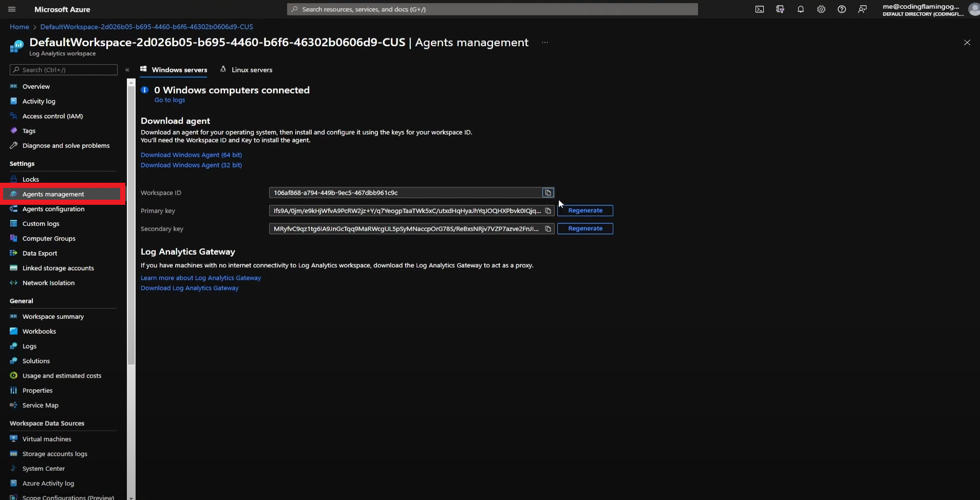Focus the global search resources box
Viewport: 980px width, 500px height.
point(492,9)
